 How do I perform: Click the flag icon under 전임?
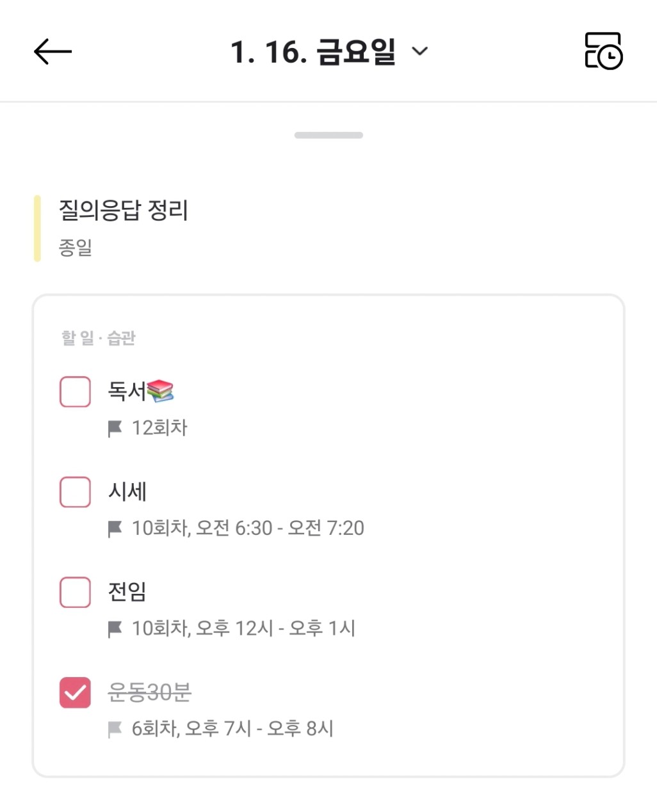point(115,629)
